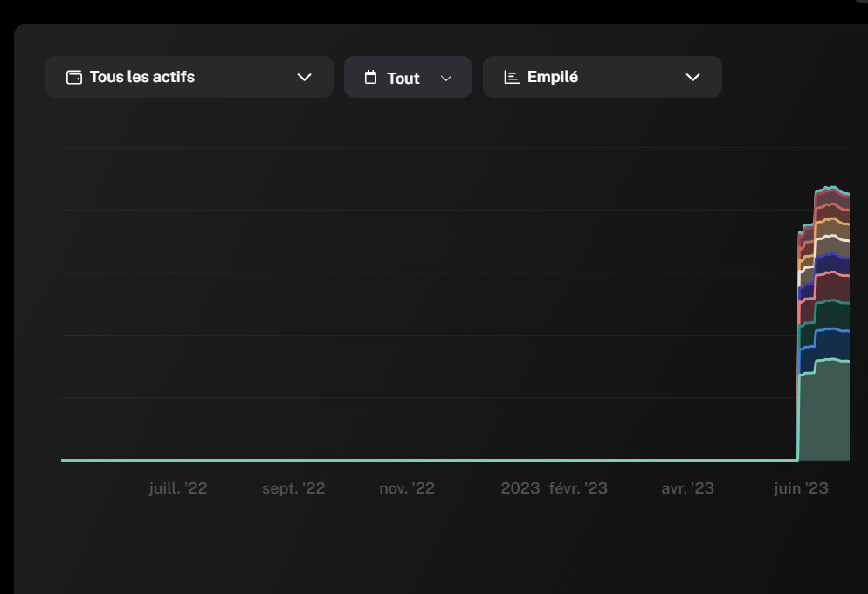Viewport: 868px width, 594px height.
Task: Expand the Tous les actifs chevron arrow
Action: 305,77
